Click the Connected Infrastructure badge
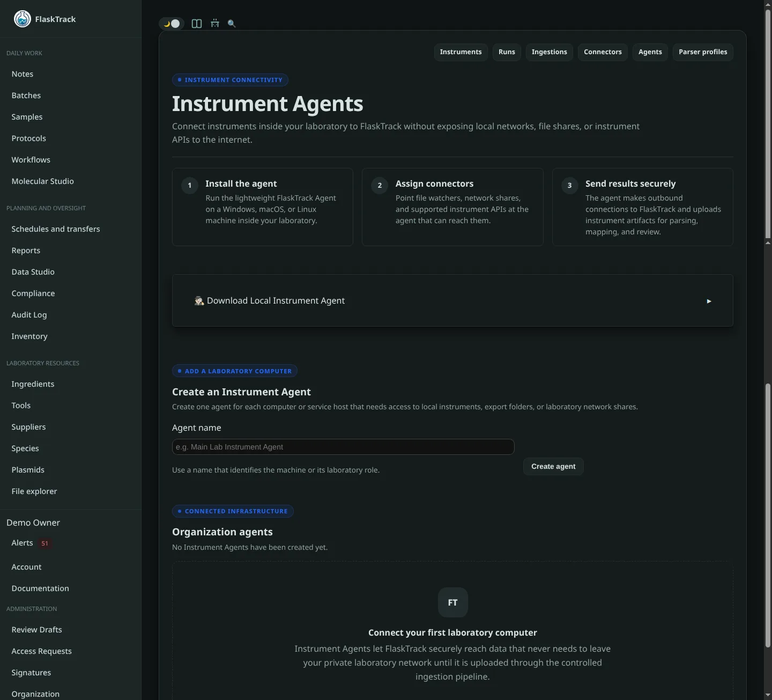This screenshot has width=772, height=700. [x=233, y=511]
